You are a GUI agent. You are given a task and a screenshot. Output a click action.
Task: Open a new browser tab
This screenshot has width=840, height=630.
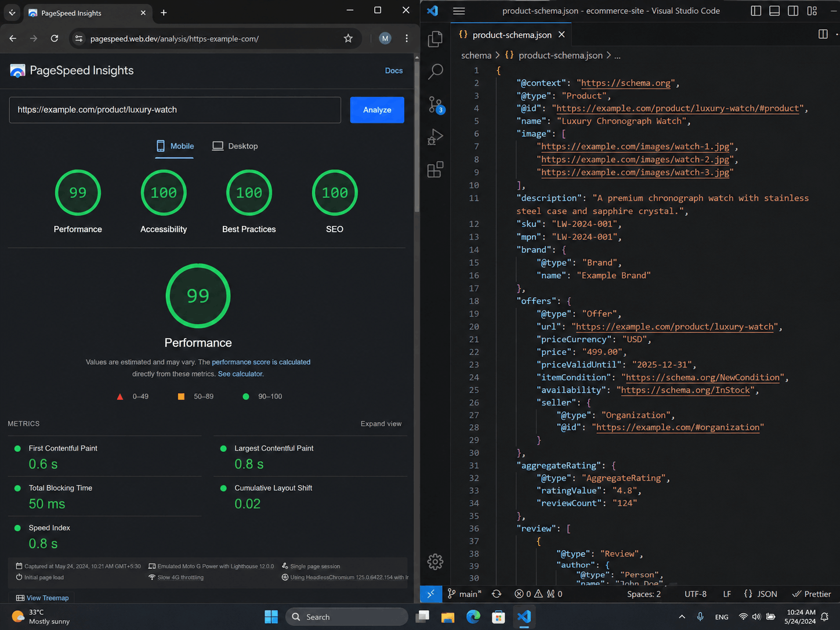(x=164, y=12)
